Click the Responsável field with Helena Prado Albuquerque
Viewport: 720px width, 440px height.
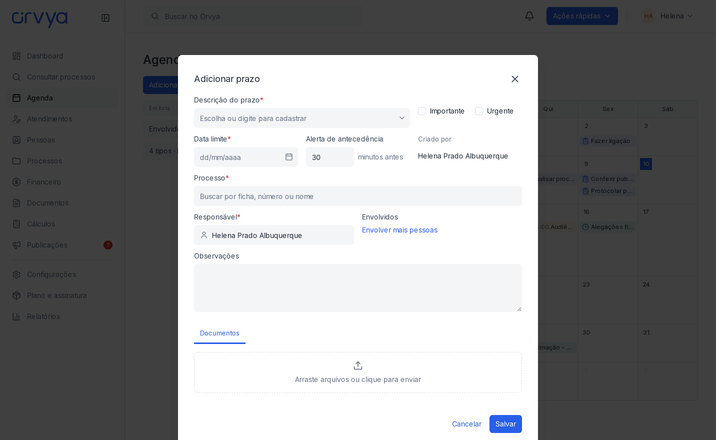(x=274, y=235)
